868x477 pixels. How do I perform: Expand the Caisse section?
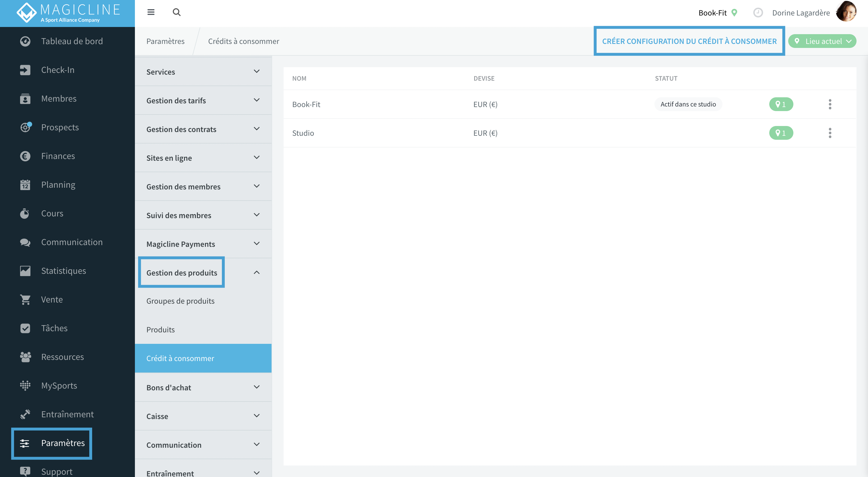click(x=203, y=416)
